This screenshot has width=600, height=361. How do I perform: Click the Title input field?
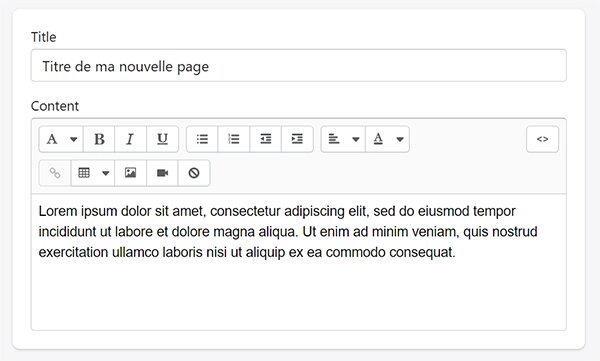pos(298,65)
